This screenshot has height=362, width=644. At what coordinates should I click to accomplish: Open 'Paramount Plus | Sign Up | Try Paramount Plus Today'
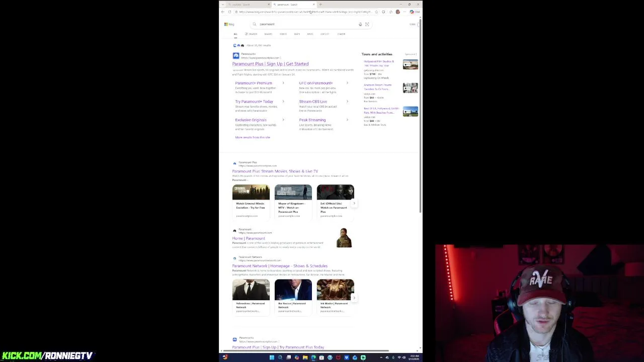pyautogui.click(x=278, y=347)
